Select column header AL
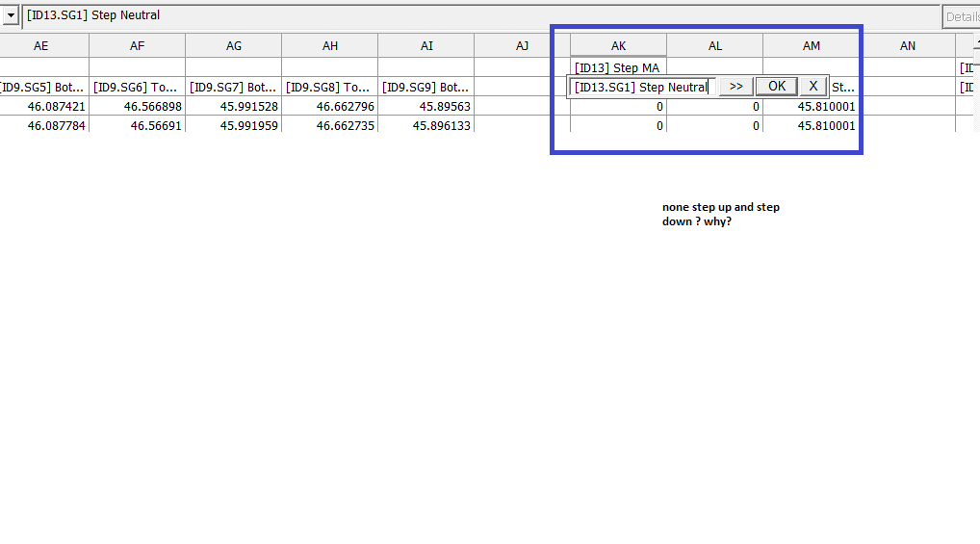The width and height of the screenshot is (980, 544). 714,45
